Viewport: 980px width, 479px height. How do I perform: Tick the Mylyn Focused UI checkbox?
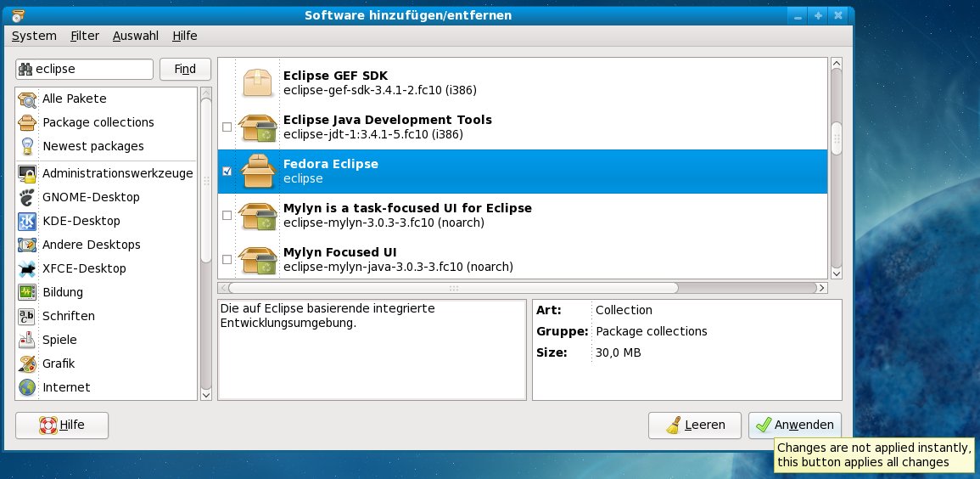pos(227,259)
